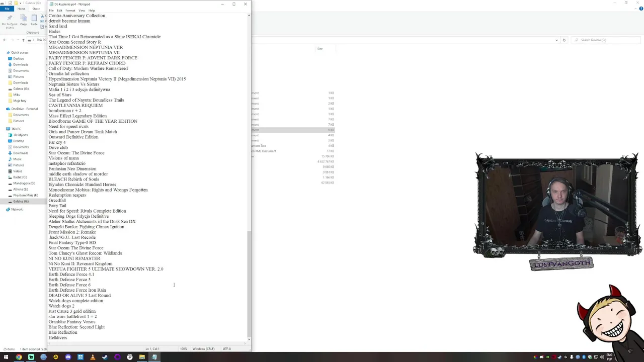The width and height of the screenshot is (644, 362).
Task: Open Athena (E:) drive
Action: coord(21,189)
